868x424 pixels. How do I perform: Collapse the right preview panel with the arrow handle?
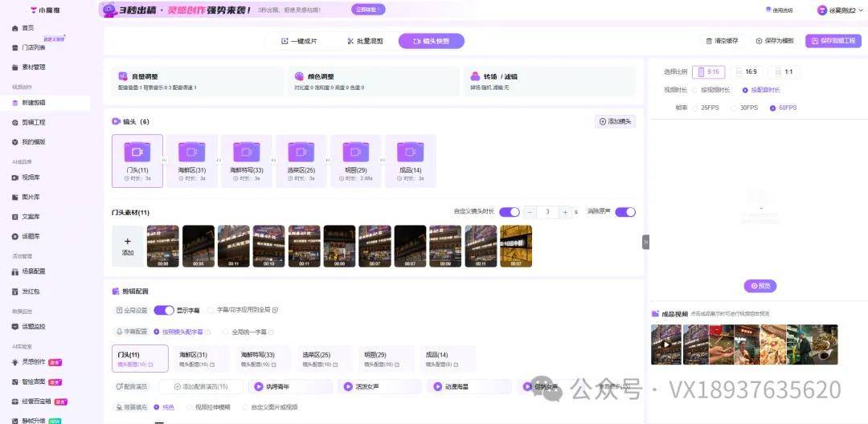tap(645, 242)
